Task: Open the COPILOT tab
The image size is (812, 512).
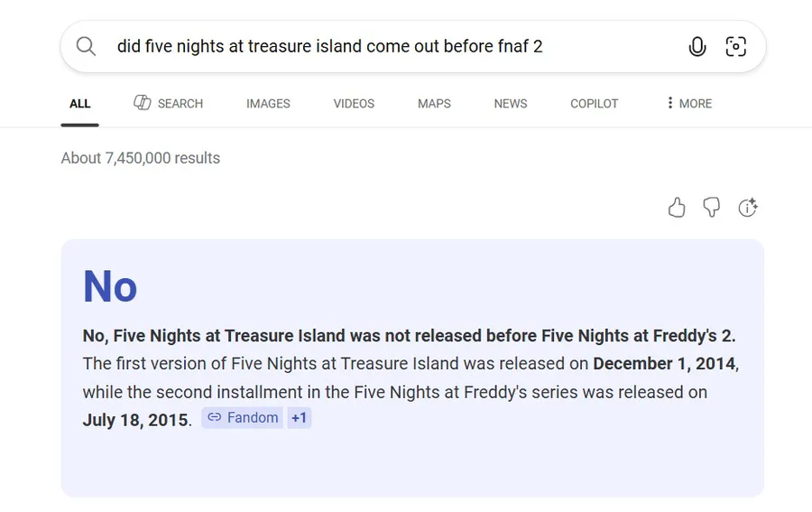Action: [594, 104]
